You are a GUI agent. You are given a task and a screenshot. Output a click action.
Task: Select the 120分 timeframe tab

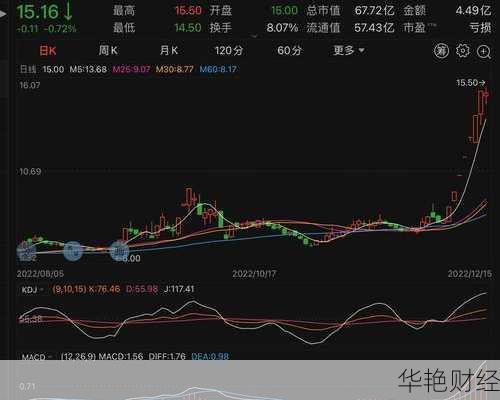[x=229, y=51]
